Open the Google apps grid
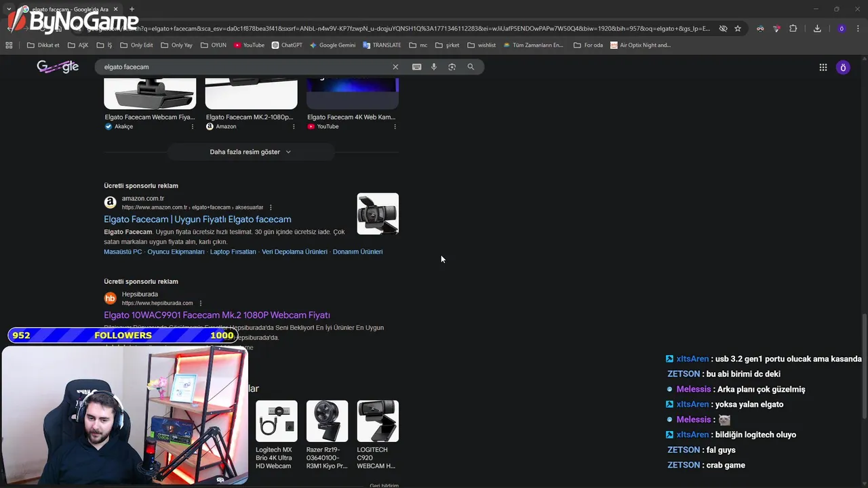The height and width of the screenshot is (488, 868). (x=823, y=67)
